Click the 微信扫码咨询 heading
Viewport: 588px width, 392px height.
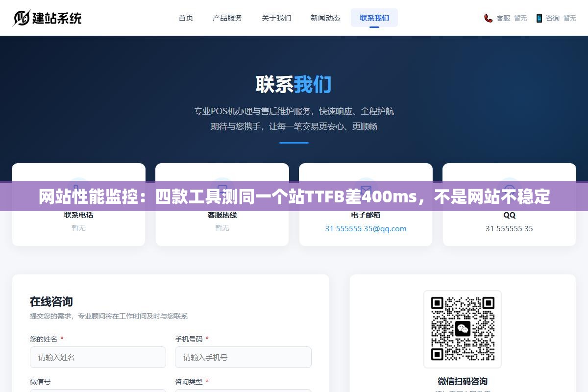463,381
